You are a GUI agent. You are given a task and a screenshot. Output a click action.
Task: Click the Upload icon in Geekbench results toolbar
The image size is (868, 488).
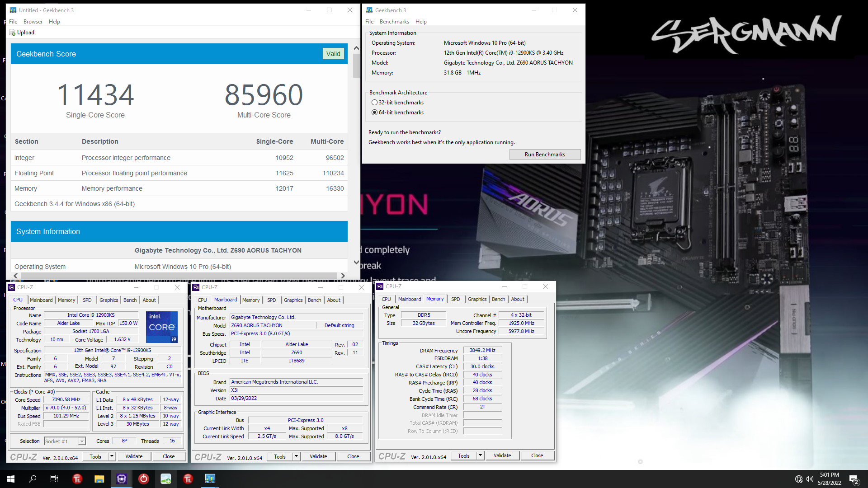[12, 33]
